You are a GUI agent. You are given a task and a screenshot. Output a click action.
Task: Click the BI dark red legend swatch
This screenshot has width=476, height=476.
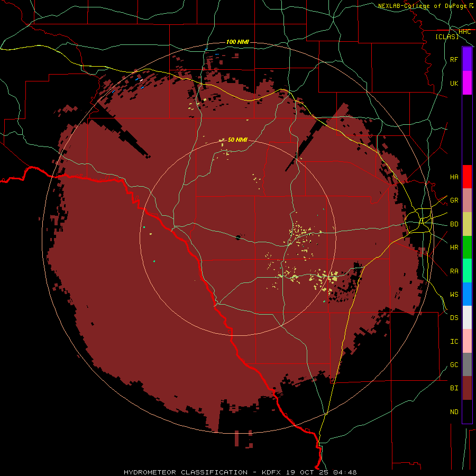pyautogui.click(x=467, y=388)
